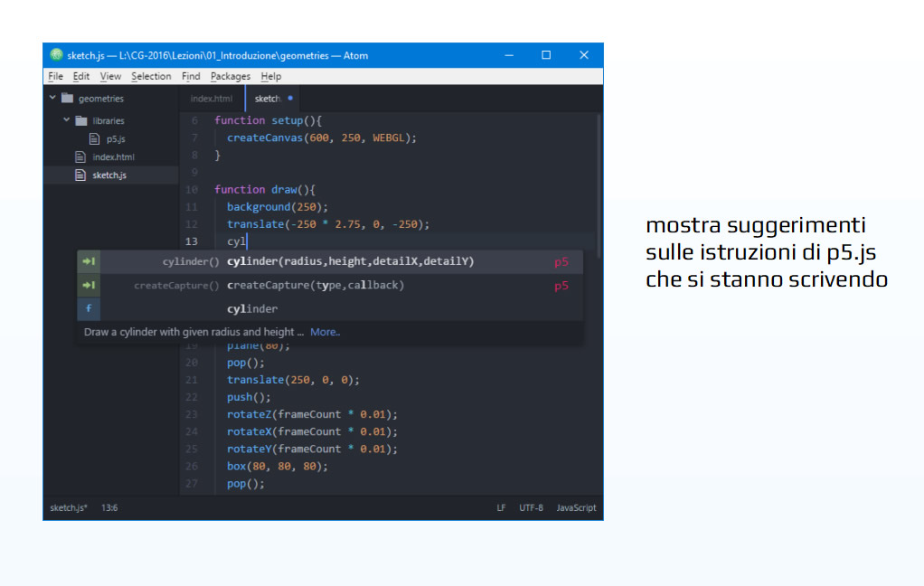Click snippet icon beside createCapture() suggestion
This screenshot has height=586, width=924.
(x=89, y=286)
